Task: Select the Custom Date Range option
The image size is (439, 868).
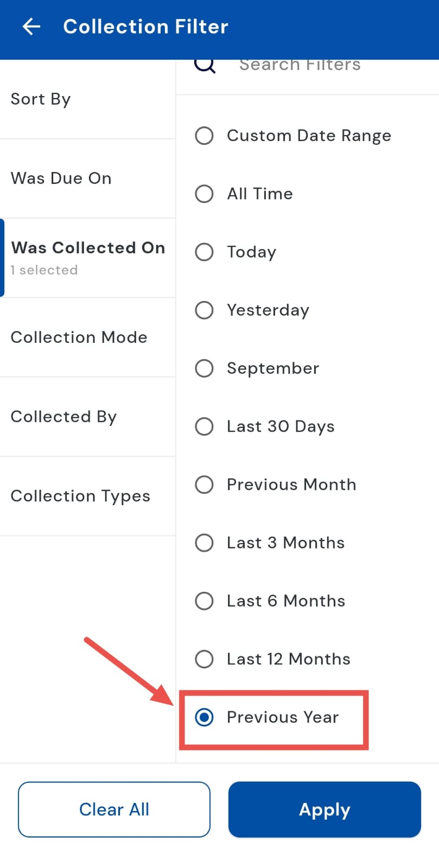Action: point(204,136)
